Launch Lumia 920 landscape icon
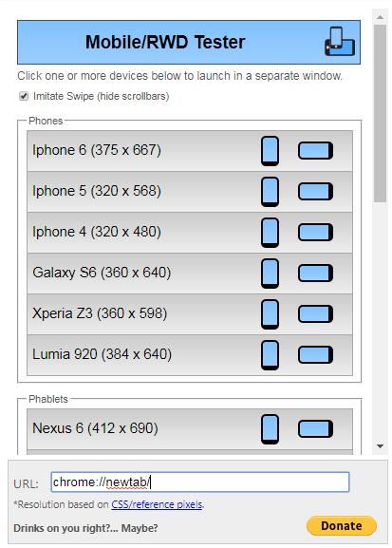 tap(315, 355)
